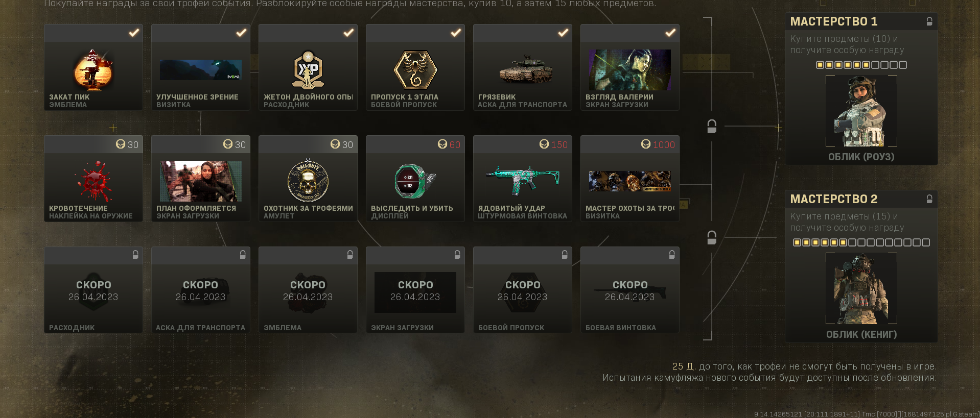The height and width of the screenshot is (418, 980).
Task: Click the Жетон двойного опыта XP token
Action: pyautogui.click(x=308, y=70)
